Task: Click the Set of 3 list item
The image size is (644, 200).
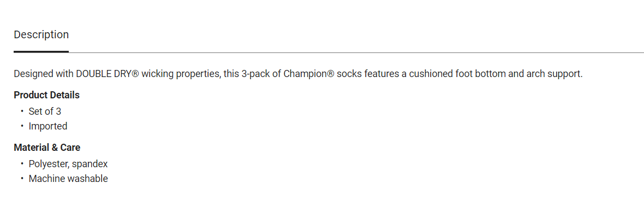Action: [45, 111]
